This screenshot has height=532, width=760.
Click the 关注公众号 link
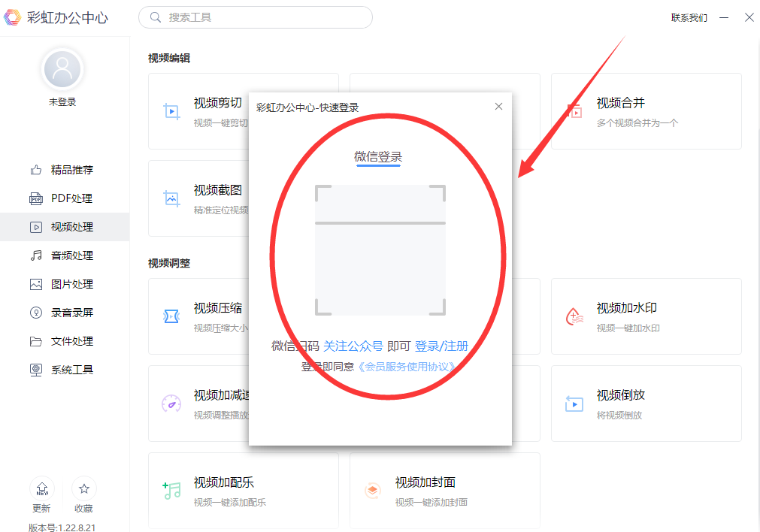[x=353, y=346]
